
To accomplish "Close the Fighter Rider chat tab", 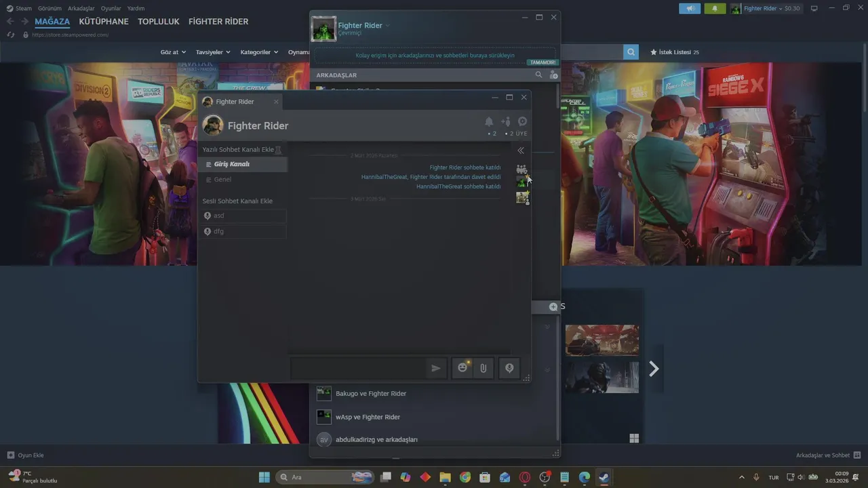I will point(276,102).
